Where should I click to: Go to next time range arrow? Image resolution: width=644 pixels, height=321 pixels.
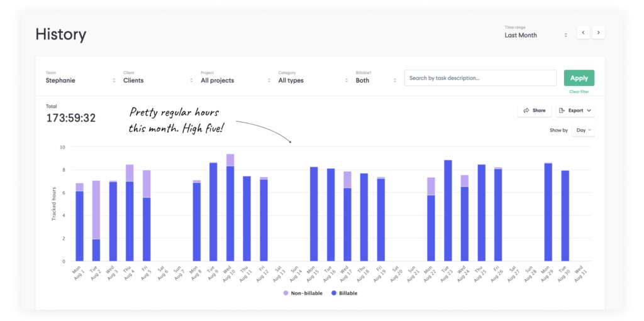[x=599, y=33]
